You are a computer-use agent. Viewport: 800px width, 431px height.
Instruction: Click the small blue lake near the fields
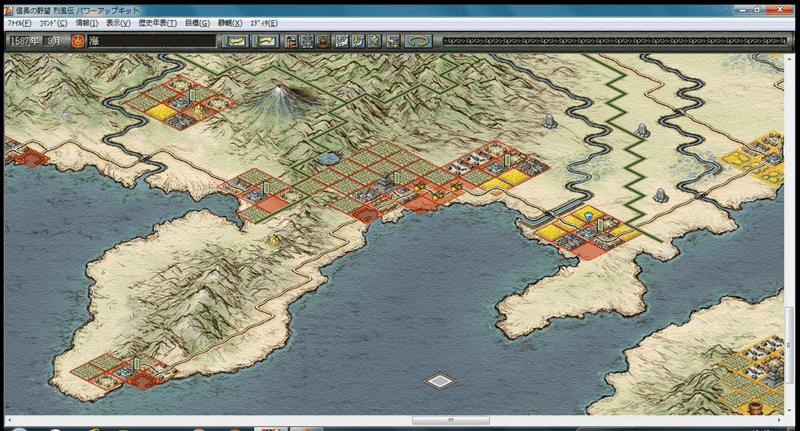pyautogui.click(x=326, y=159)
